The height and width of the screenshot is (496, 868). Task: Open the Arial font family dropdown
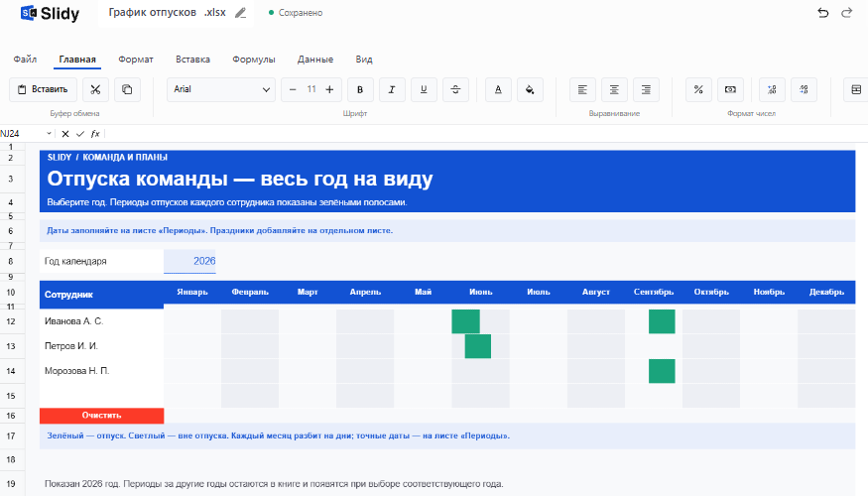point(221,89)
